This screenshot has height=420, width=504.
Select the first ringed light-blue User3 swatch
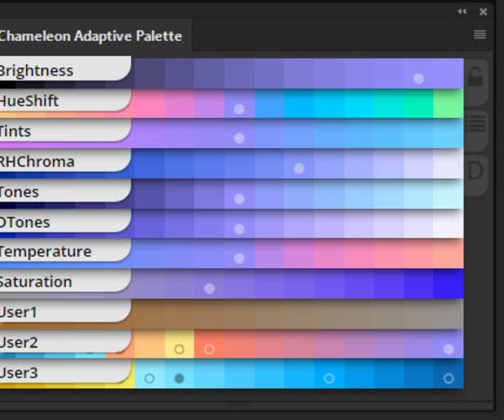click(150, 374)
